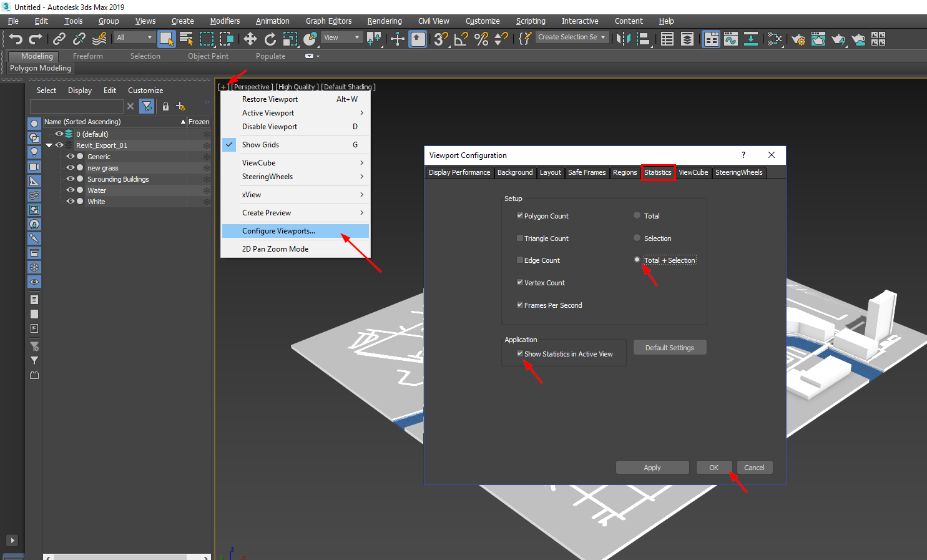The height and width of the screenshot is (560, 927).
Task: Open Render Setup teapot icon
Action: [x=798, y=39]
